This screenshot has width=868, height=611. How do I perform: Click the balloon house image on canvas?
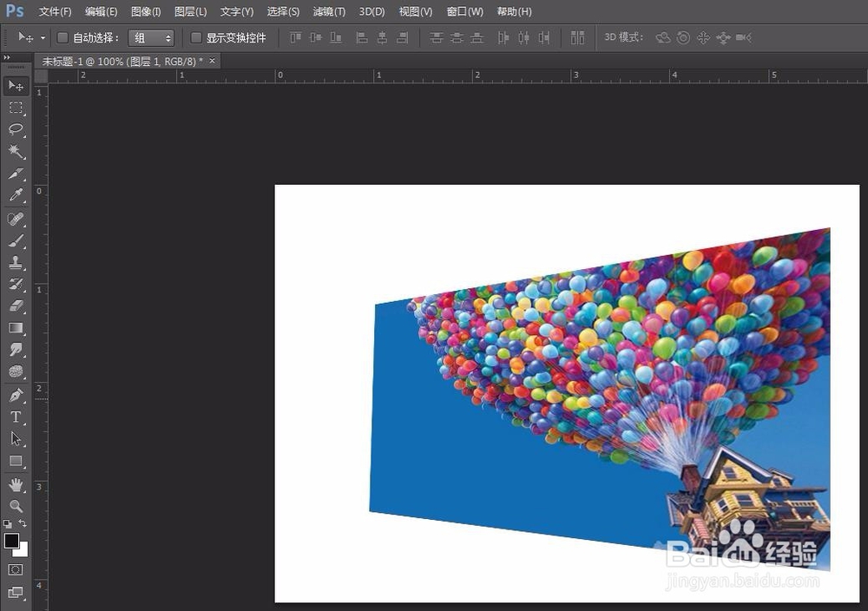coord(600,399)
